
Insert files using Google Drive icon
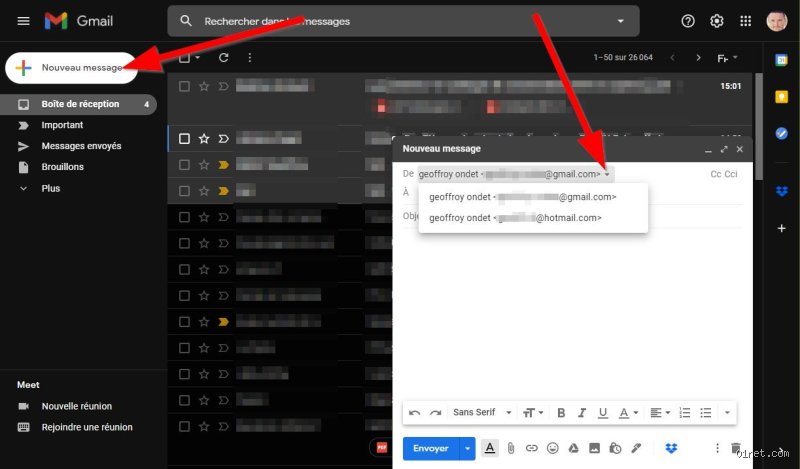[573, 448]
